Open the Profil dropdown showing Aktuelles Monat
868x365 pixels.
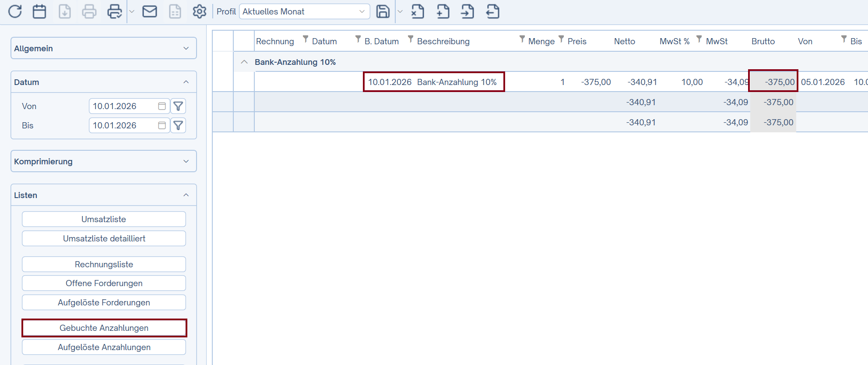point(304,11)
